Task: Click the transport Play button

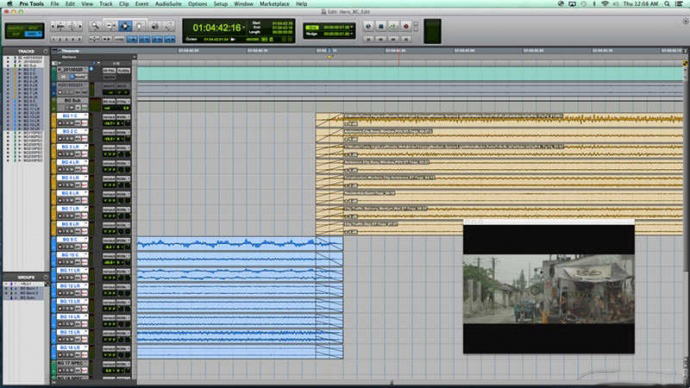Action: pyautogui.click(x=393, y=26)
